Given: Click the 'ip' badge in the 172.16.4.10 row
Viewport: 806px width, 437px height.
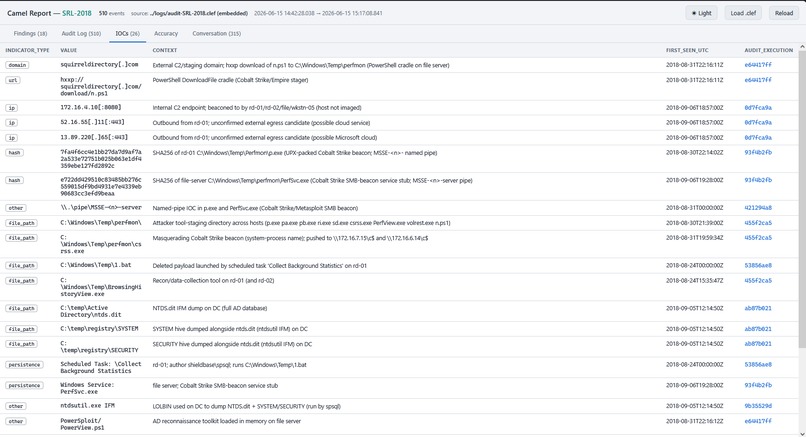Looking at the screenshot, I should tap(11, 108).
